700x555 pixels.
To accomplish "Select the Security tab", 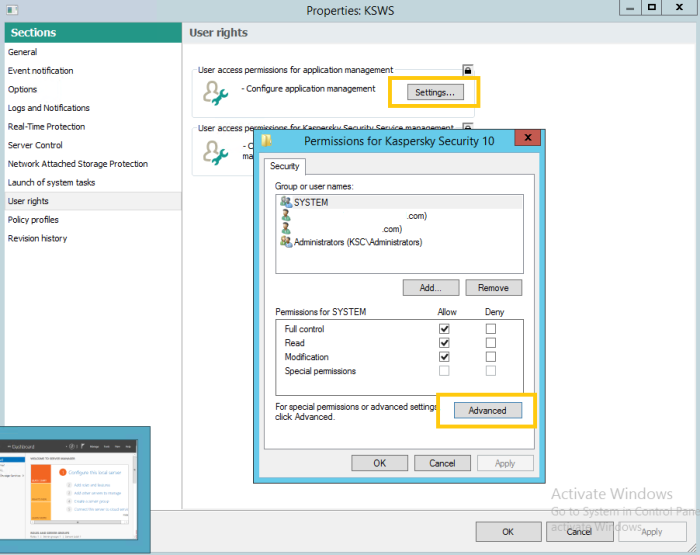I will coord(284,166).
